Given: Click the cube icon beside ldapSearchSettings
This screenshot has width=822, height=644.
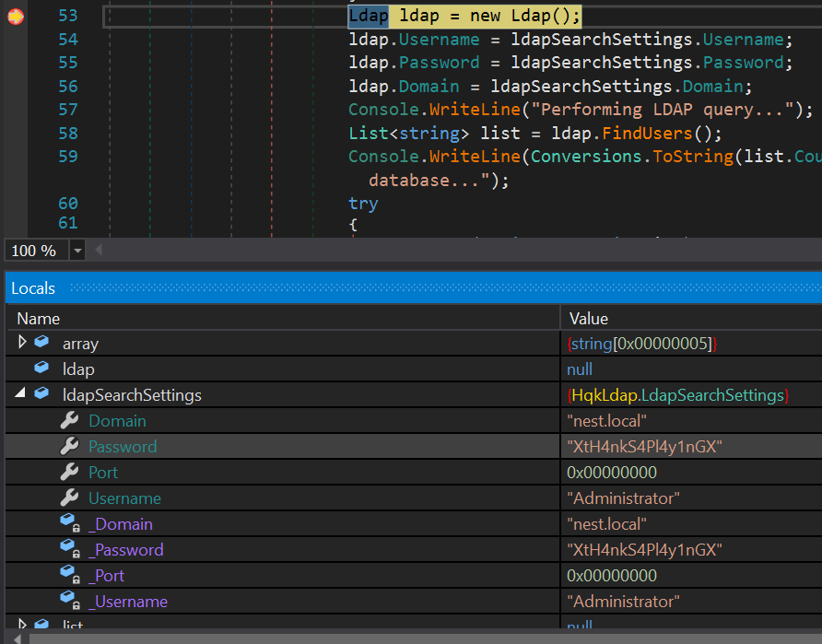Looking at the screenshot, I should pos(41,394).
